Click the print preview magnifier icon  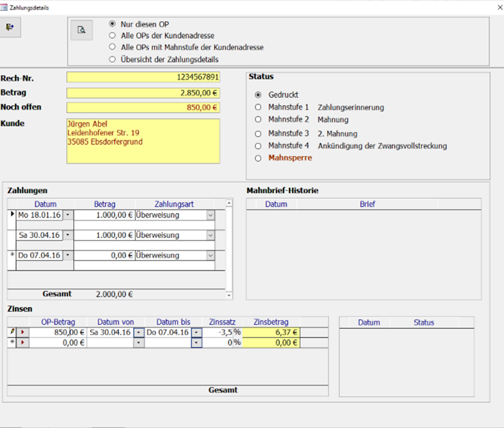click(82, 30)
